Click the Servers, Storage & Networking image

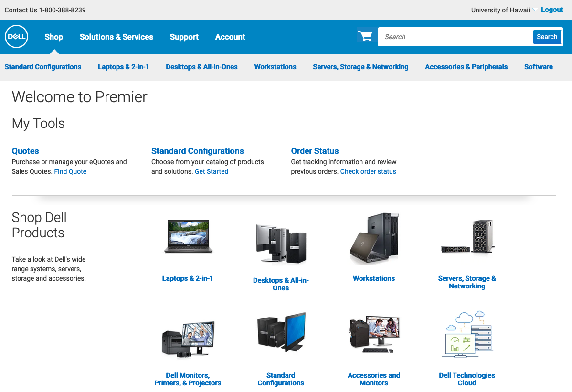pyautogui.click(x=467, y=237)
